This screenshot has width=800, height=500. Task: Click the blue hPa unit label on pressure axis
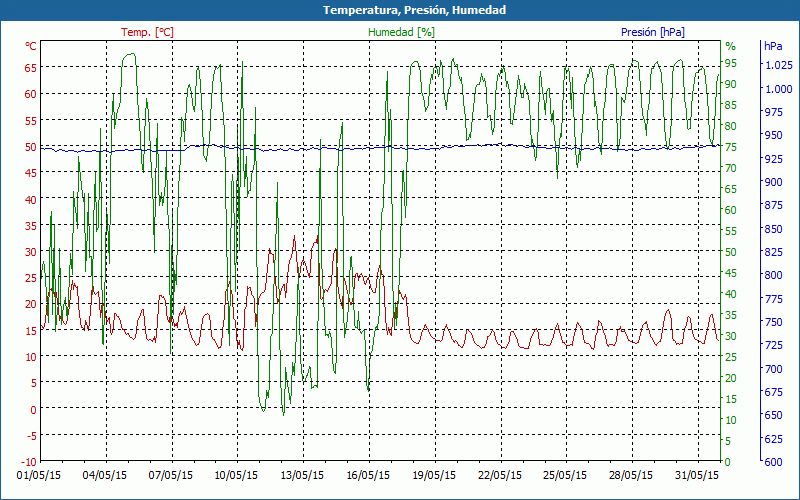(x=773, y=46)
